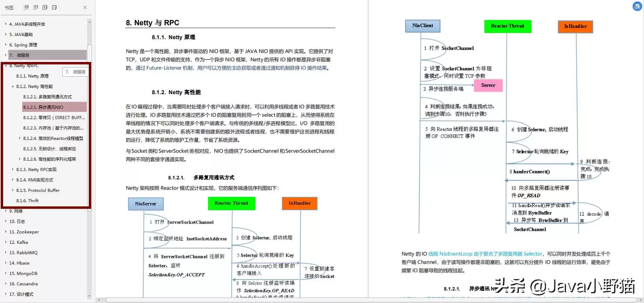The image size is (644, 303).
Task: Click the horizontal document scrollbar thumb
Action: [371, 300]
